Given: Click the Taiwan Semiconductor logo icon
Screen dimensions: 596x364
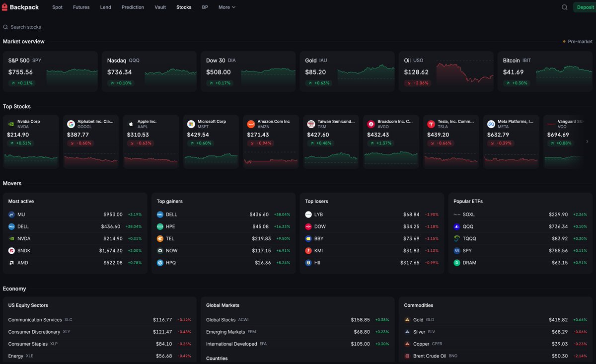Looking at the screenshot, I should coord(311,124).
